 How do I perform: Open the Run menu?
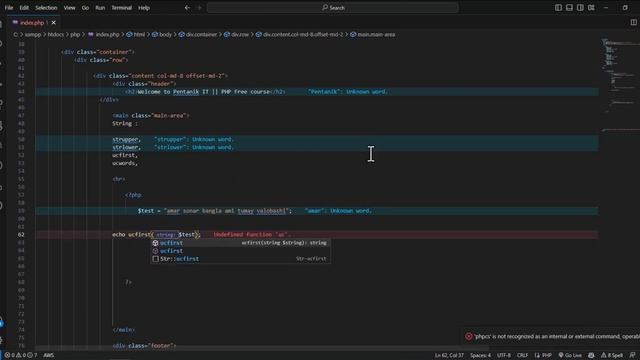[x=100, y=8]
